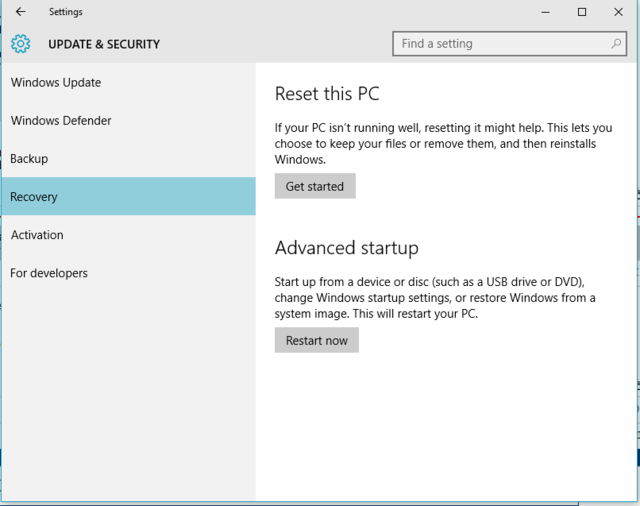Image resolution: width=640 pixels, height=506 pixels.
Task: Click the Settings title bar text
Action: [x=66, y=12]
